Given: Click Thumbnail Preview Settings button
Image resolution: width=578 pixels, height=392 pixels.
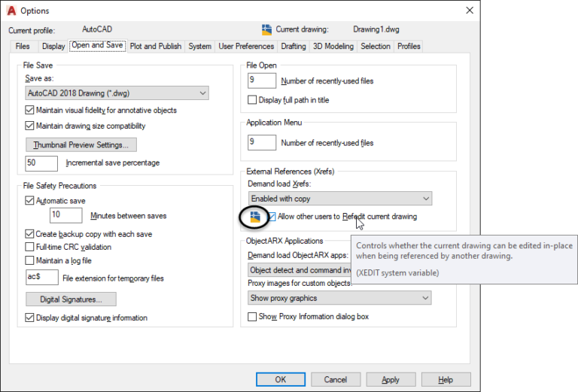Looking at the screenshot, I should [81, 144].
